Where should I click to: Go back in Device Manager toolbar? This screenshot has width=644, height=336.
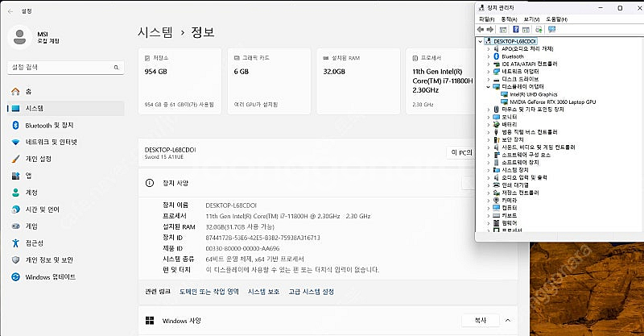click(x=480, y=30)
